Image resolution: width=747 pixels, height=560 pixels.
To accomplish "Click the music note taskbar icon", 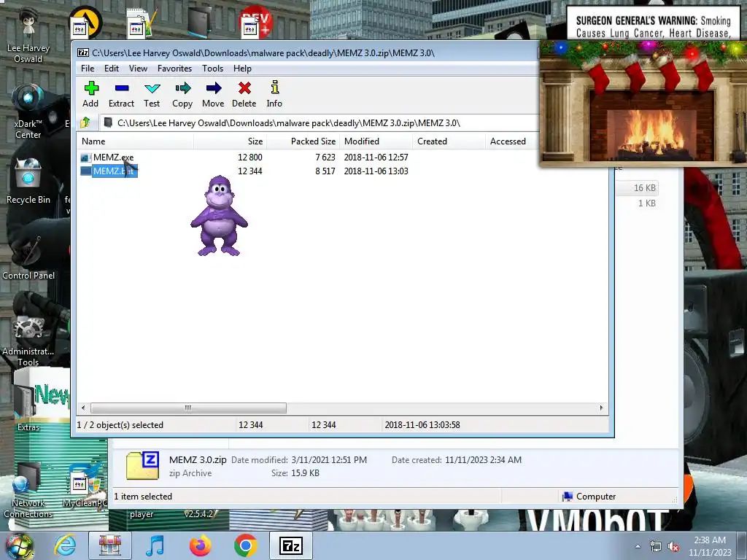I will [155, 545].
